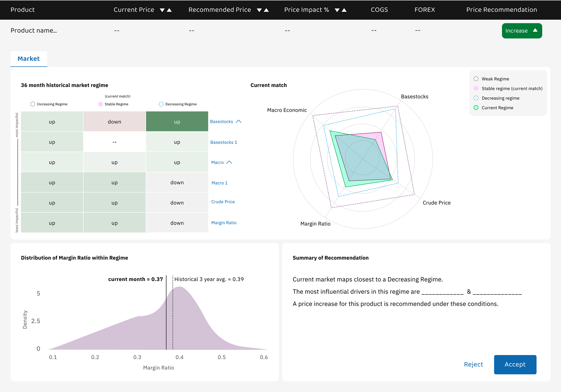
Task: Sort Recommended Price ascending arrow
Action: click(x=266, y=10)
